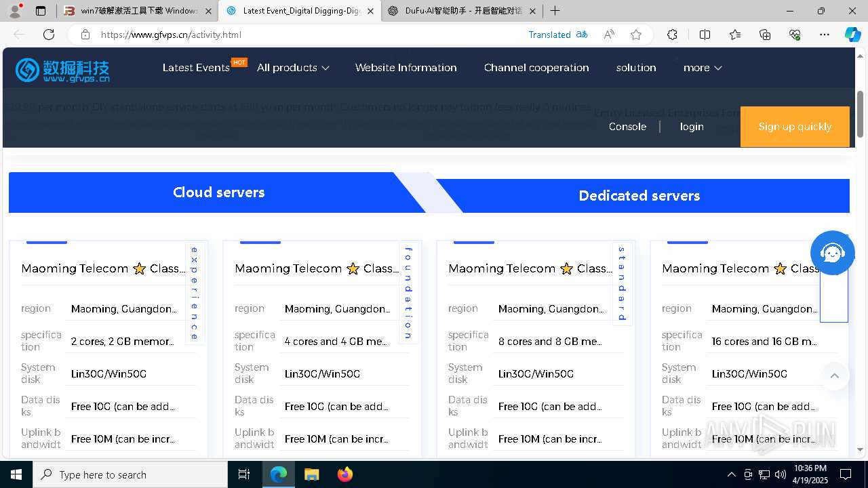Click the taskbar search box
Viewport: 868px width, 488px height.
[x=130, y=474]
